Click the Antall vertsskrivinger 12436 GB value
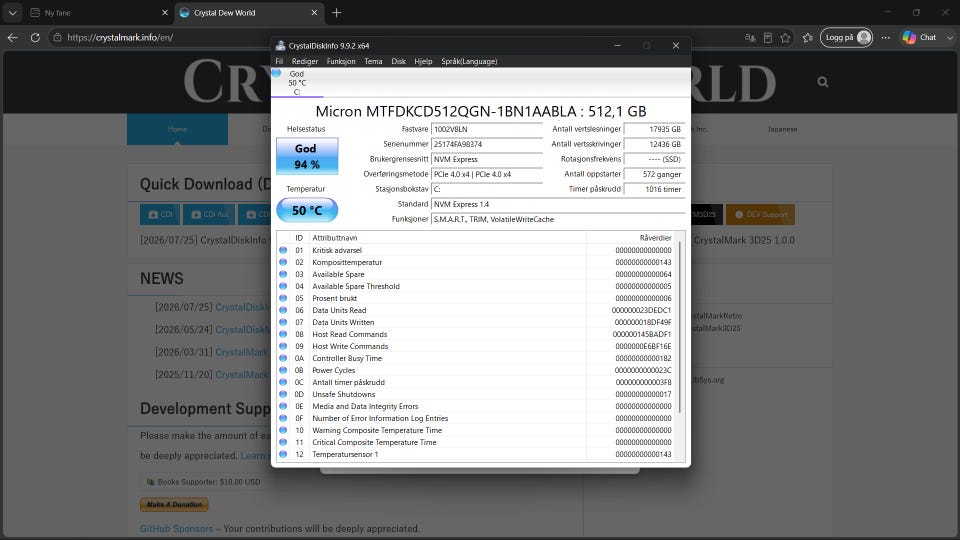This screenshot has width=960, height=540. 654,144
